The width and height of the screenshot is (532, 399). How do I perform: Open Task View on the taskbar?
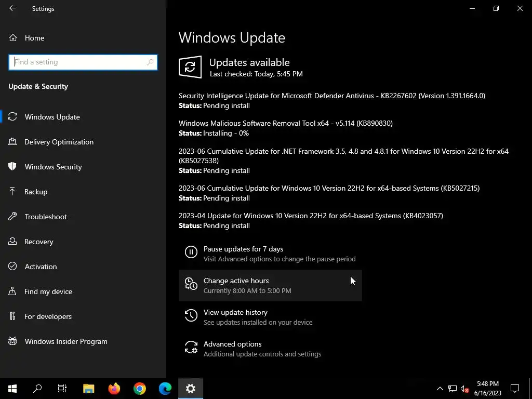click(x=62, y=389)
